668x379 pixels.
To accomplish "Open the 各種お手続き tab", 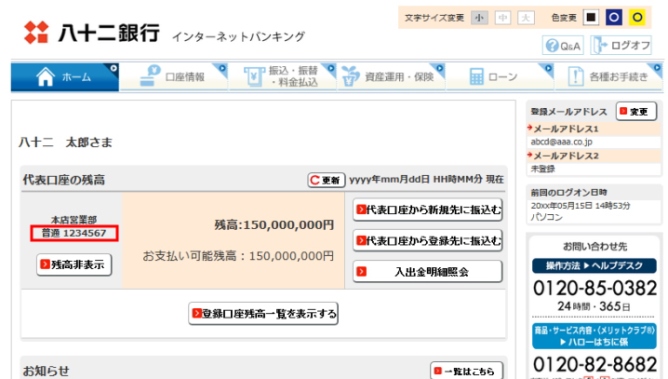I will point(609,77).
